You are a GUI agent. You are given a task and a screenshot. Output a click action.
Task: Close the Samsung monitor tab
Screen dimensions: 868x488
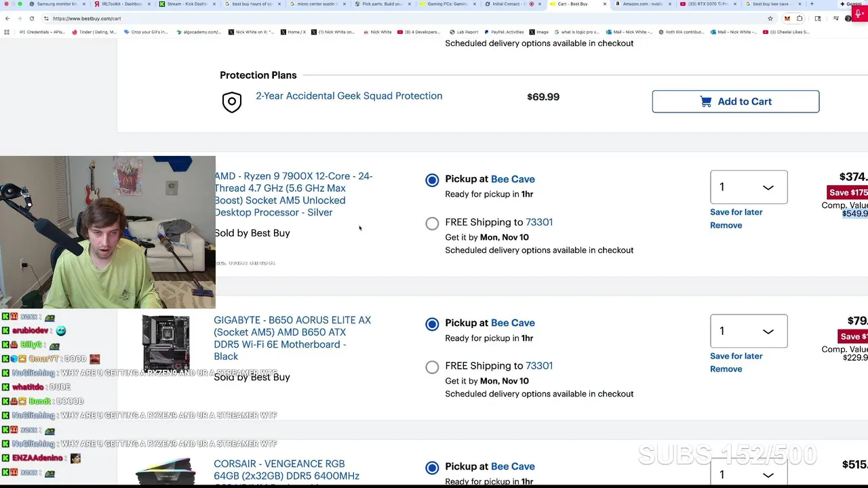coord(84,4)
